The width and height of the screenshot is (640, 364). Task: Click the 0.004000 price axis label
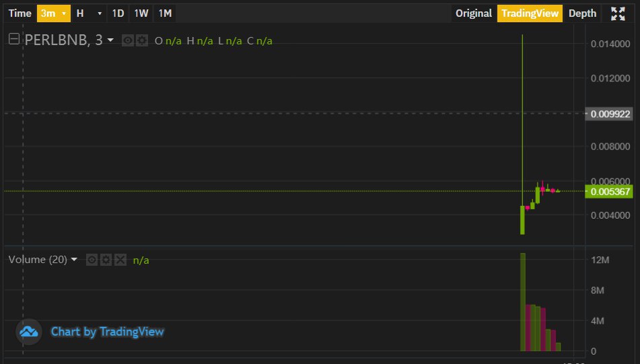click(610, 215)
